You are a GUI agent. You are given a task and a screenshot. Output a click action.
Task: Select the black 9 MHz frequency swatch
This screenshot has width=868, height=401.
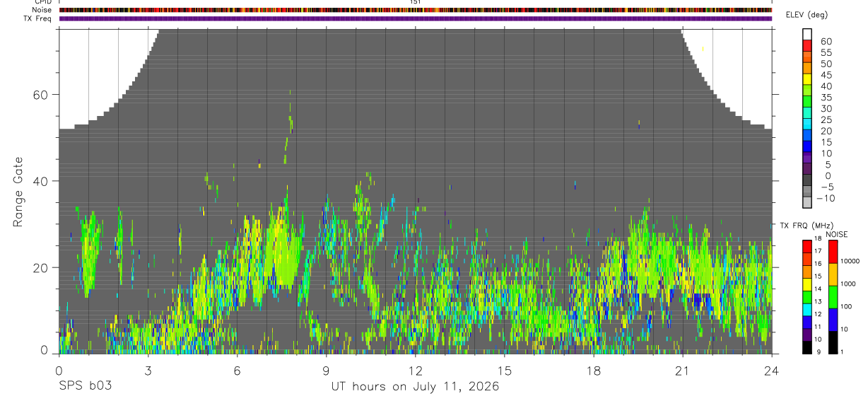(x=807, y=347)
